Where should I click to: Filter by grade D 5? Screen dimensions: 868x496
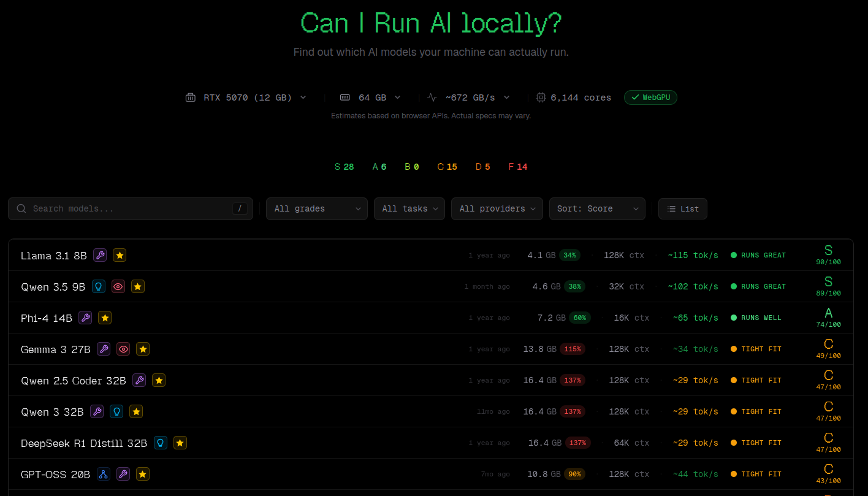pos(483,167)
